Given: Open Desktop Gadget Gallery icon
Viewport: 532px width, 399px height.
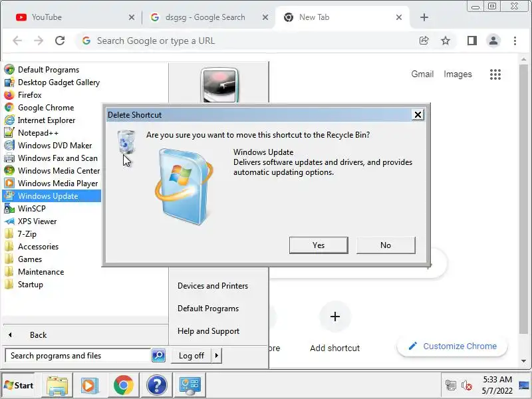Looking at the screenshot, I should 9,82.
